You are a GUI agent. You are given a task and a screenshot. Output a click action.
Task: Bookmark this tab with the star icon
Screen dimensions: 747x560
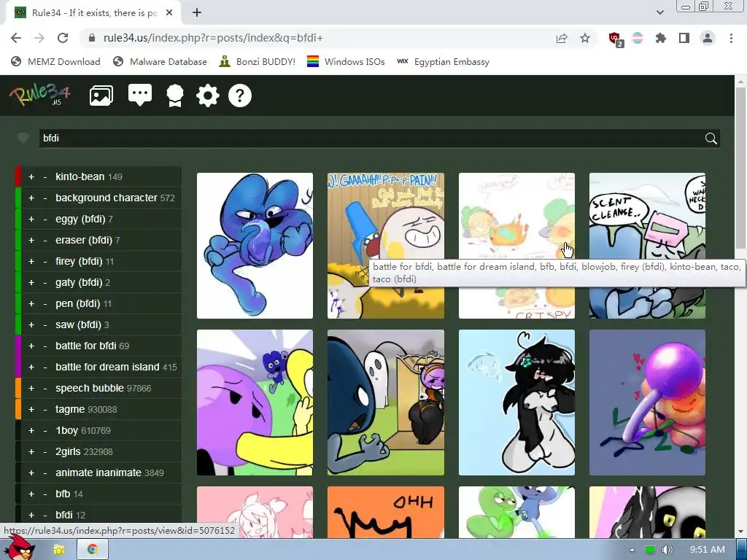point(585,38)
